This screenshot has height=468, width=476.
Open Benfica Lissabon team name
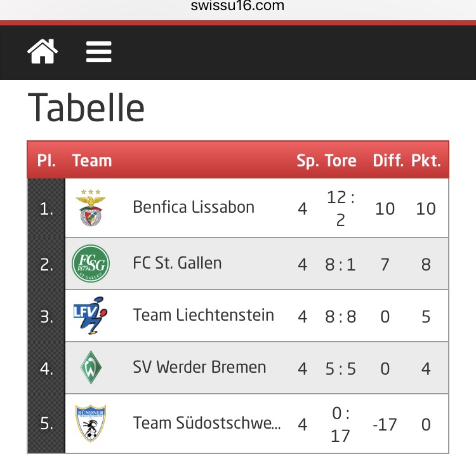coord(194,207)
